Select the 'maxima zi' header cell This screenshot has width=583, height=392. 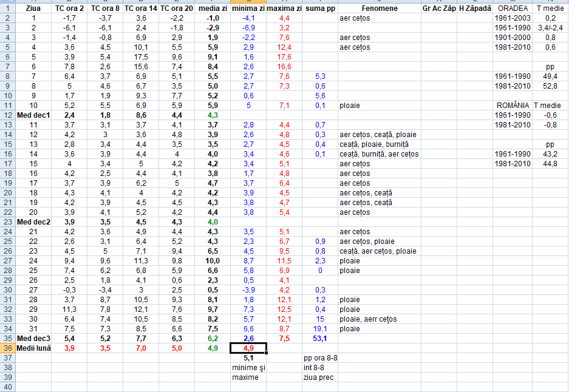click(x=284, y=8)
